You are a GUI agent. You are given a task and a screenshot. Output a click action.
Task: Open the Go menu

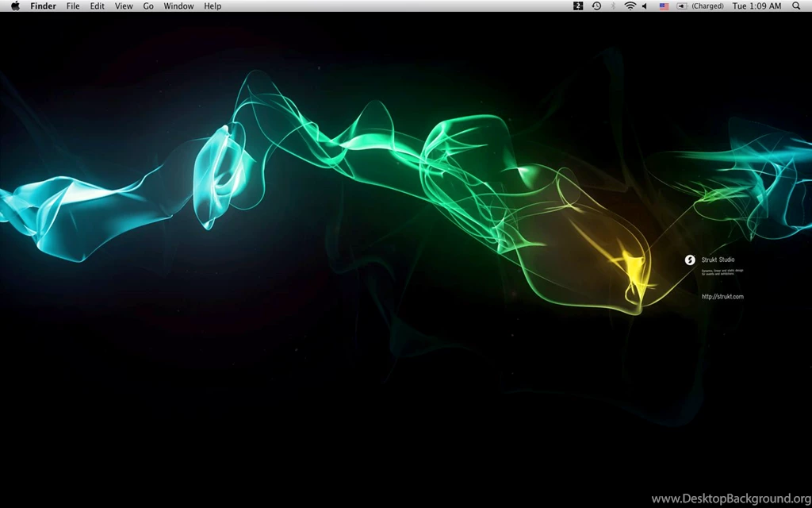coord(148,6)
